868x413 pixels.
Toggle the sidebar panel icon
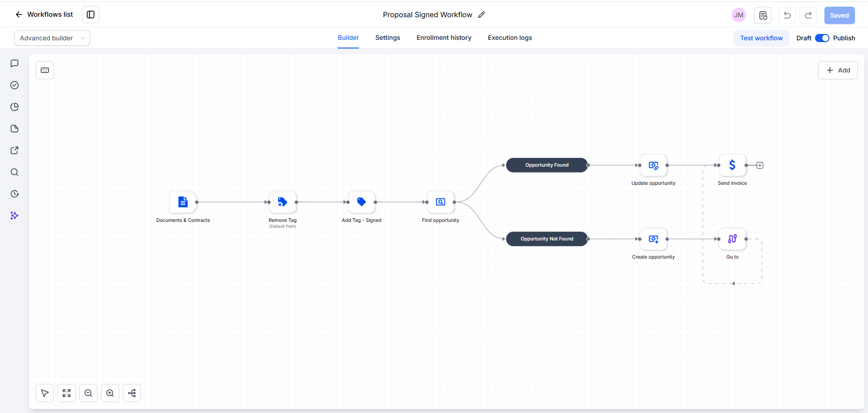point(91,14)
